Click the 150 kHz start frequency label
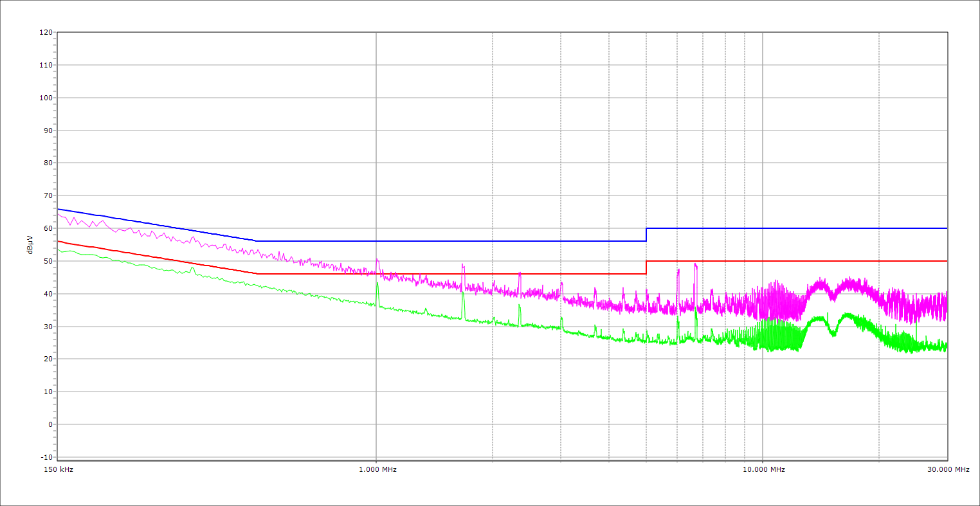980x506 pixels. click(x=59, y=469)
